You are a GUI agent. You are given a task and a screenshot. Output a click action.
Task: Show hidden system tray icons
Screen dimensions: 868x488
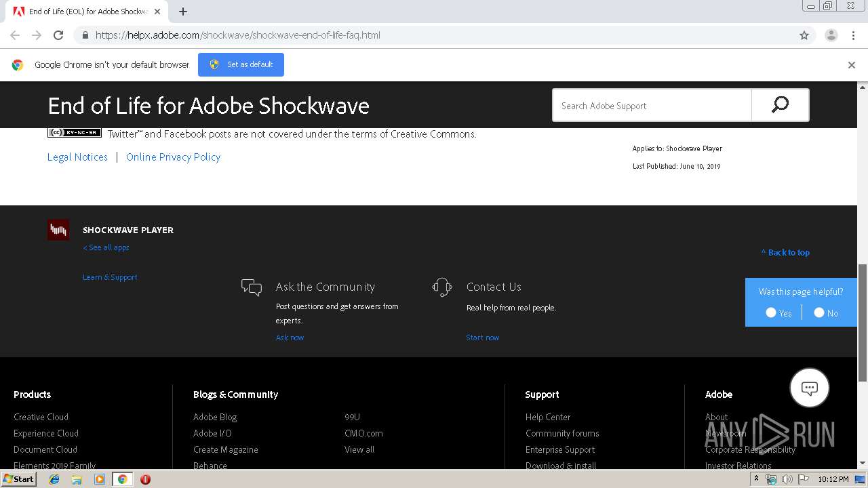[x=756, y=479]
